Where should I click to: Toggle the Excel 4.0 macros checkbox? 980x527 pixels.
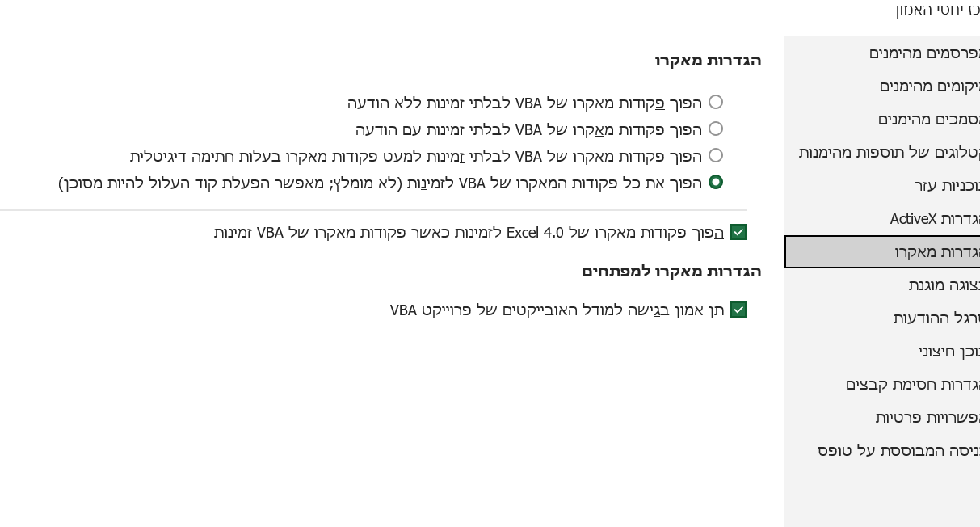click(738, 233)
